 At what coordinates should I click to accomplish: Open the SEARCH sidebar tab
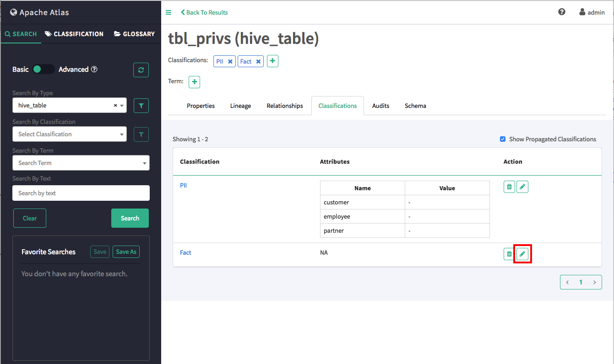[x=21, y=34]
